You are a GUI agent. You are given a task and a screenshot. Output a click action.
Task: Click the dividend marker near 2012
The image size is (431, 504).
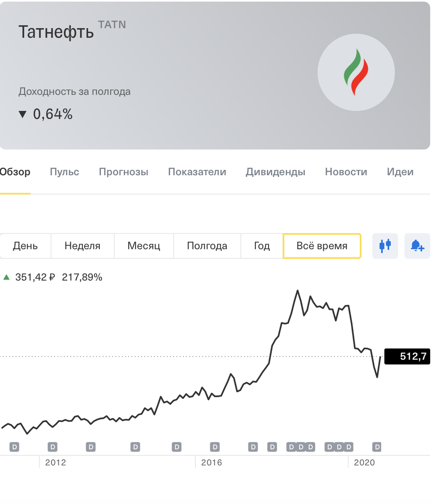[x=52, y=447]
